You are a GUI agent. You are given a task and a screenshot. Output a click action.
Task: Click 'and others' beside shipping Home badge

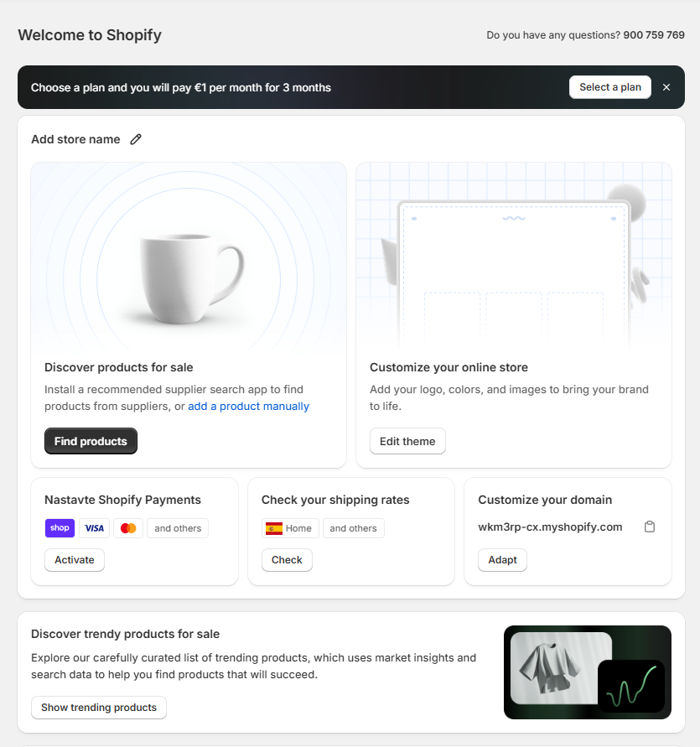(x=353, y=528)
